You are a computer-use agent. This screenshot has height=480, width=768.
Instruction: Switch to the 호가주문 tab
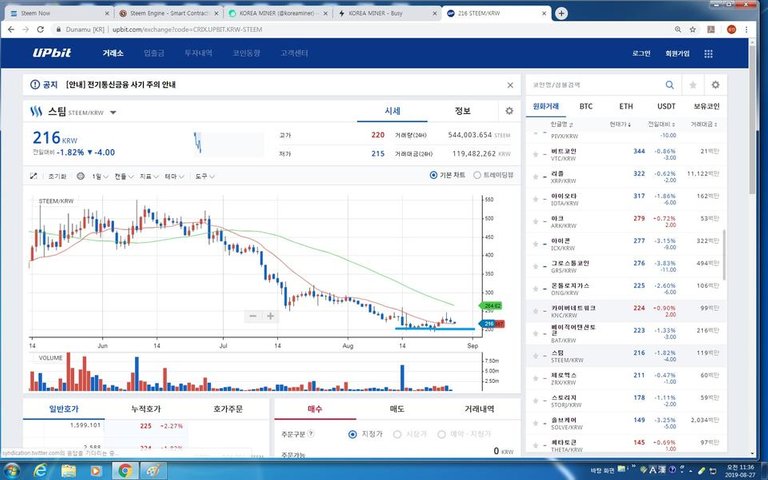[x=228, y=408]
